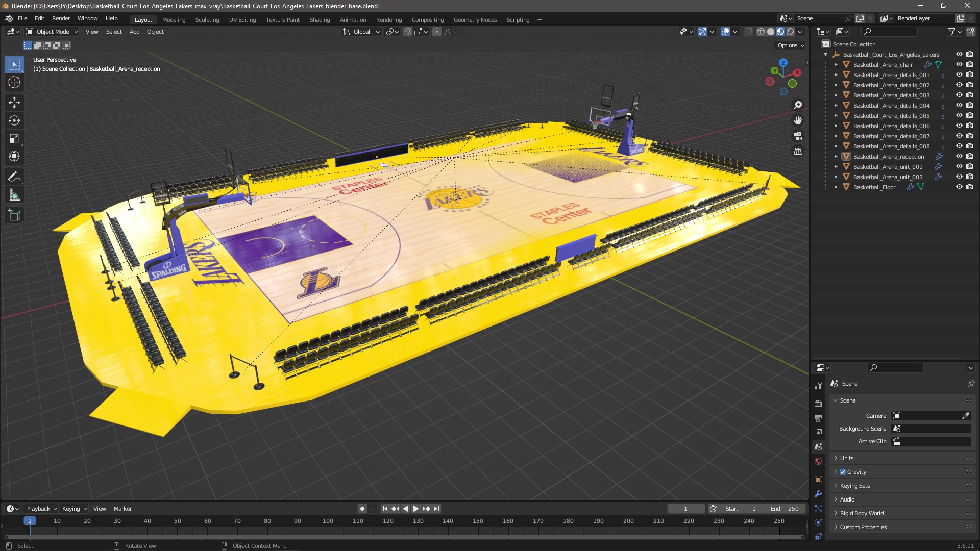Open the Output properties tab

tap(818, 418)
